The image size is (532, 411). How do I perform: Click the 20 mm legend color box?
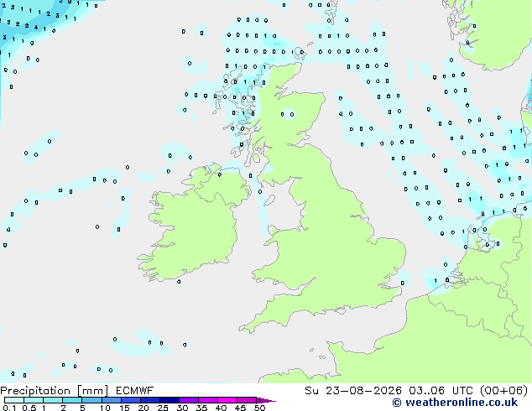149,400
